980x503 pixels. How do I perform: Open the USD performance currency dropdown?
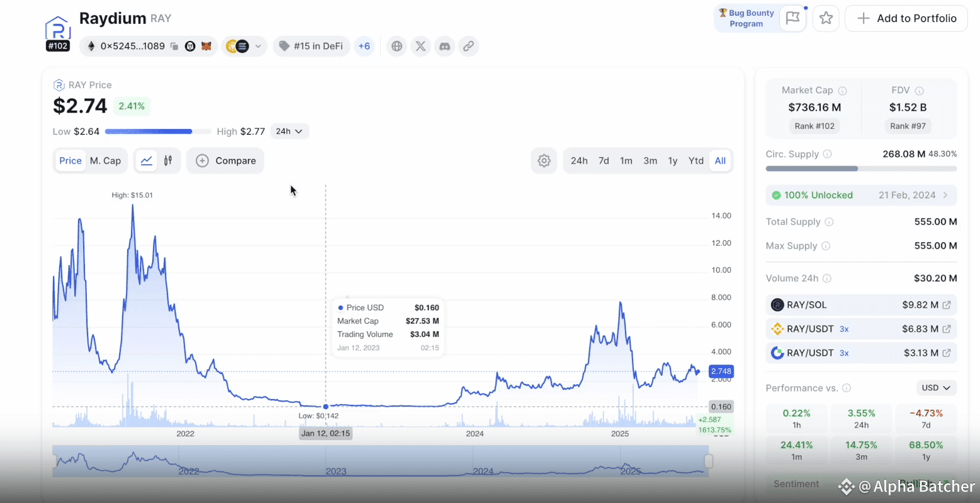coord(937,388)
